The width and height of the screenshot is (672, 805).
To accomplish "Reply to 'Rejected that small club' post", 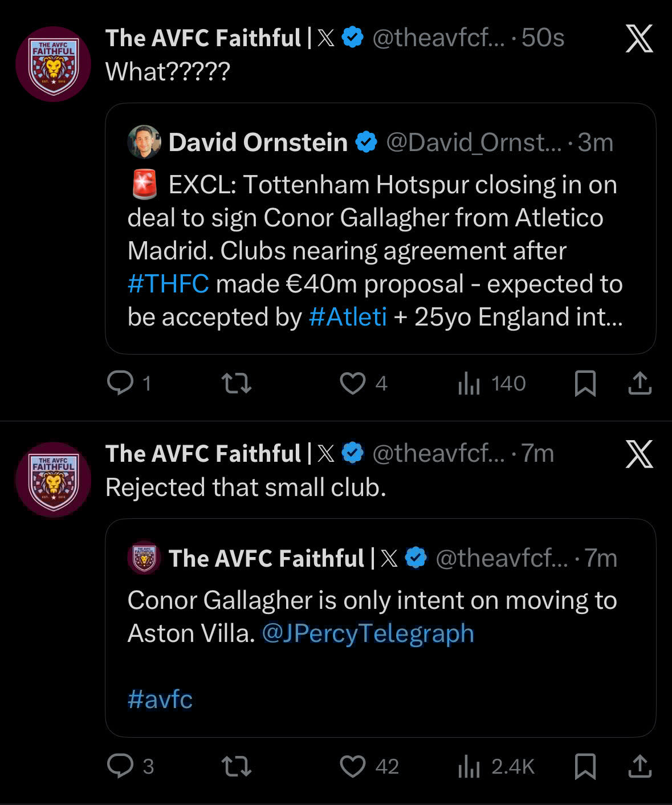I will (120, 766).
